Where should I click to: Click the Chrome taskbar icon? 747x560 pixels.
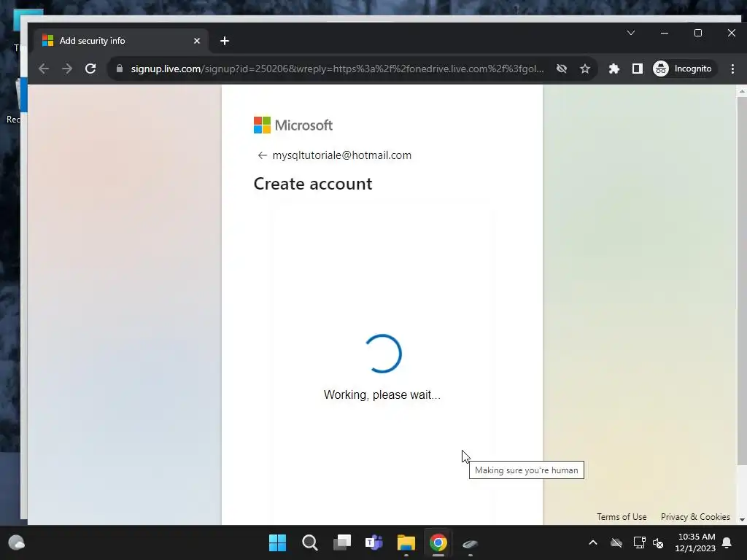pyautogui.click(x=438, y=542)
